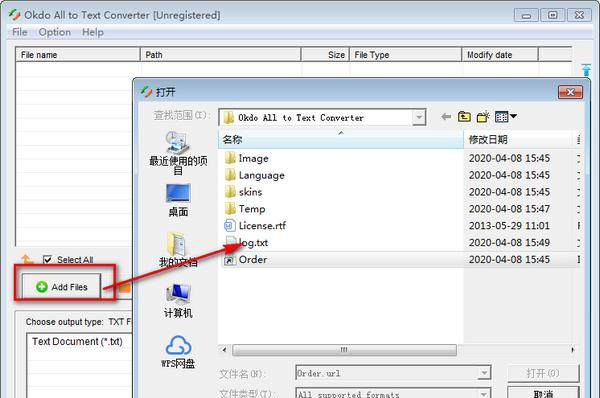
Task: Click the Image folder icon
Action: click(x=230, y=158)
